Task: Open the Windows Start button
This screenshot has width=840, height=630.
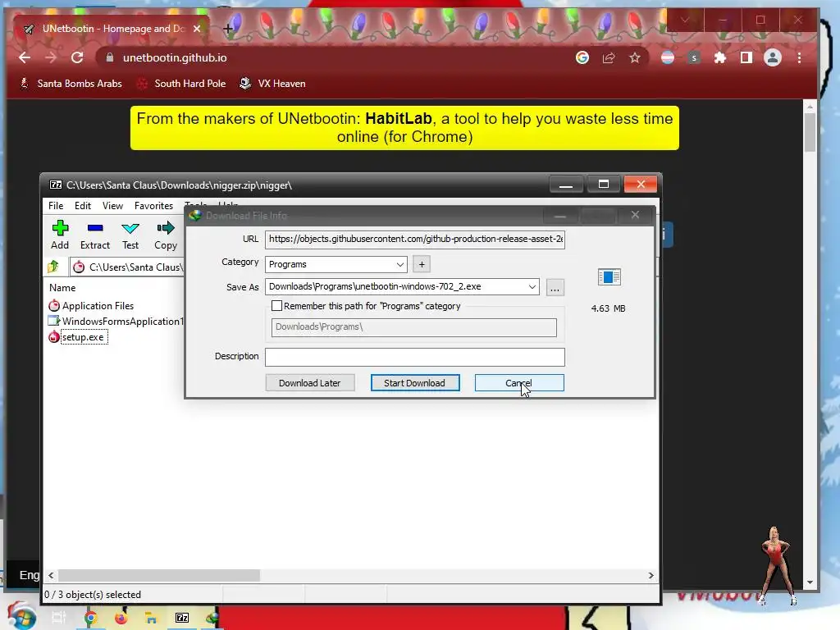Action: click(21, 616)
